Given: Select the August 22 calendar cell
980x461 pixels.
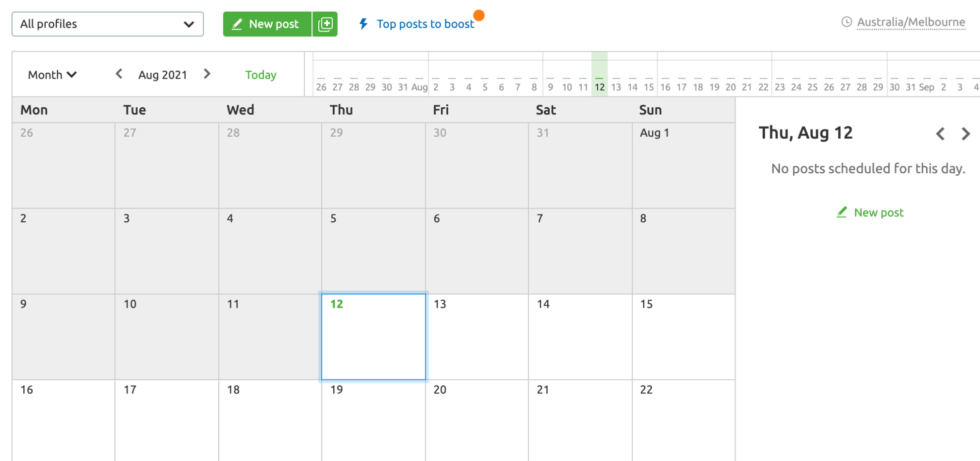Looking at the screenshot, I should click(684, 420).
